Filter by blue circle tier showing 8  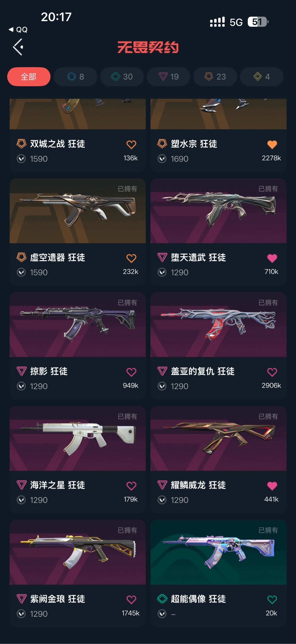point(76,77)
